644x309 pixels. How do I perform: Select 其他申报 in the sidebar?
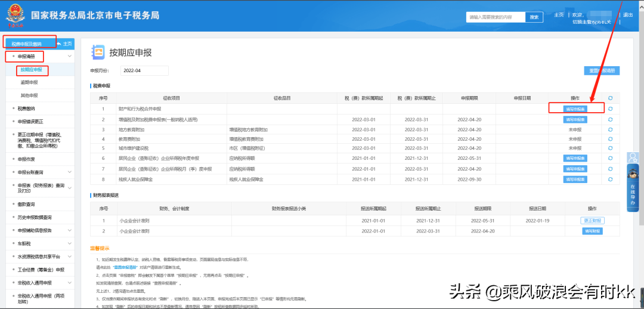point(29,95)
